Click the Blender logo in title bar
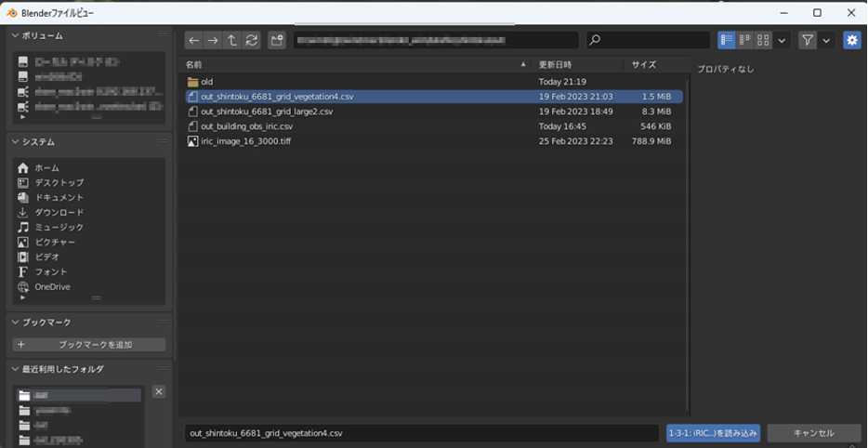Screen dimensions: 868x448 click(x=12, y=13)
